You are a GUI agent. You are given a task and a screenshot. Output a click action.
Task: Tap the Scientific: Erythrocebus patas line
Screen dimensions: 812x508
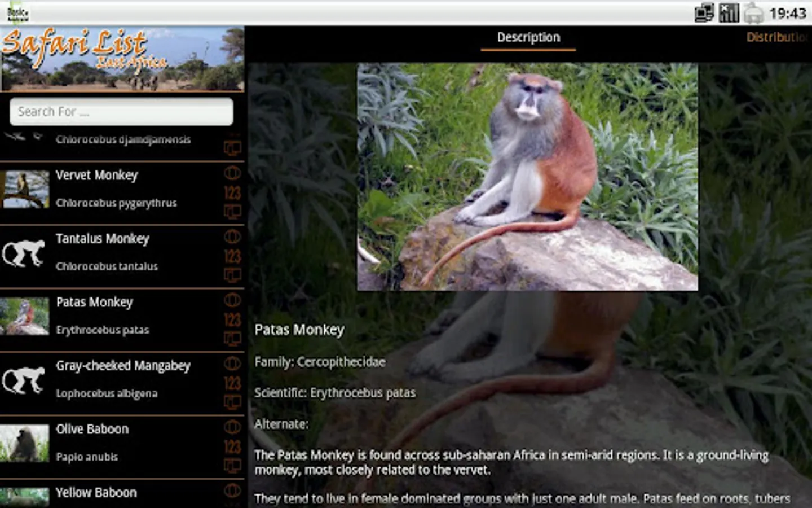335,393
